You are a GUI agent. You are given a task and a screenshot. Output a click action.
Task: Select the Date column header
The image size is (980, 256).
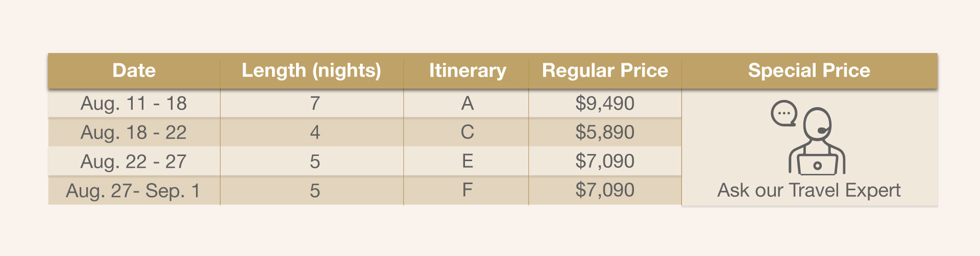tap(134, 70)
